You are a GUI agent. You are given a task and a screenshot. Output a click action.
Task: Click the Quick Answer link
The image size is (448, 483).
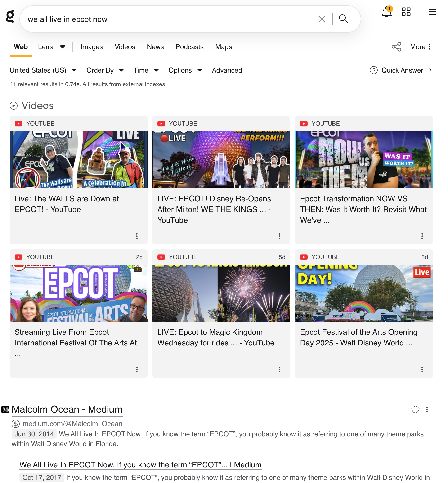click(x=402, y=70)
